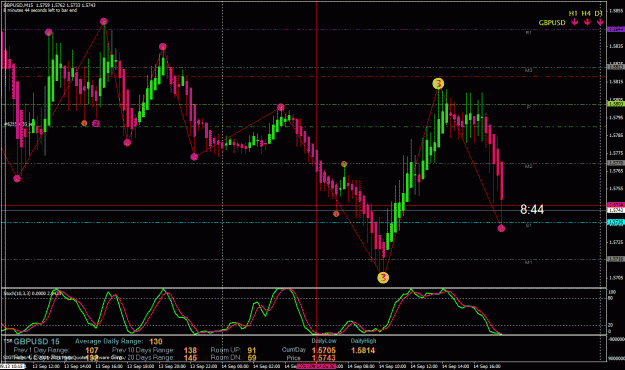Click the 13 Sep 16:00 time axis label
The height and width of the screenshot is (370, 625).
108,366
